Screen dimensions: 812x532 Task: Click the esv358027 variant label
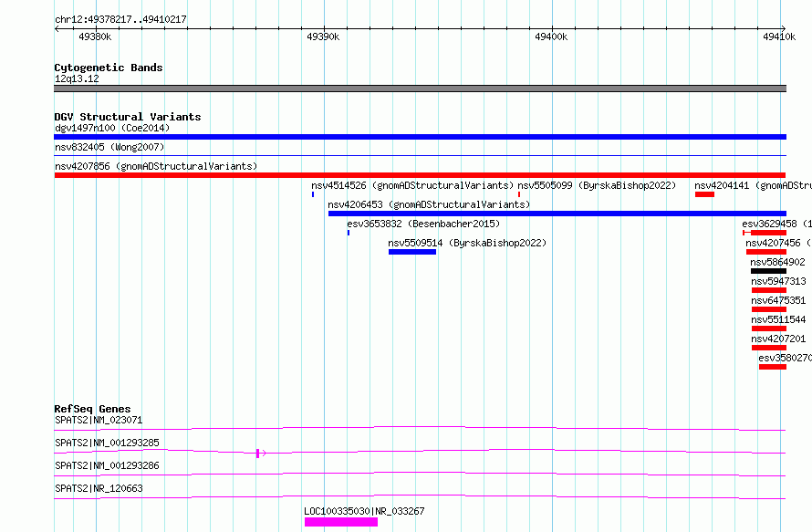click(x=785, y=358)
